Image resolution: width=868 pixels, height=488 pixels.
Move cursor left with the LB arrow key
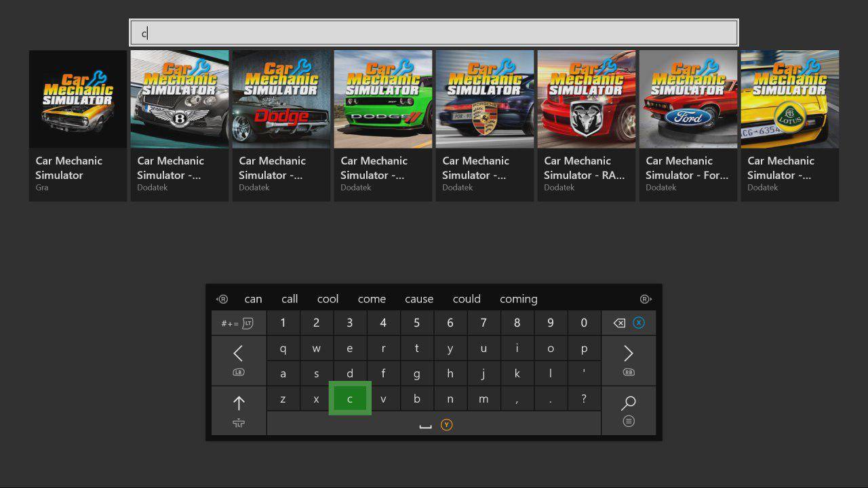point(239,361)
